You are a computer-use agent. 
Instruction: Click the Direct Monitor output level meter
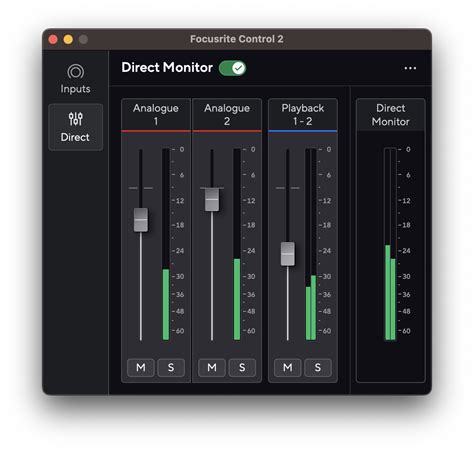pyautogui.click(x=390, y=244)
